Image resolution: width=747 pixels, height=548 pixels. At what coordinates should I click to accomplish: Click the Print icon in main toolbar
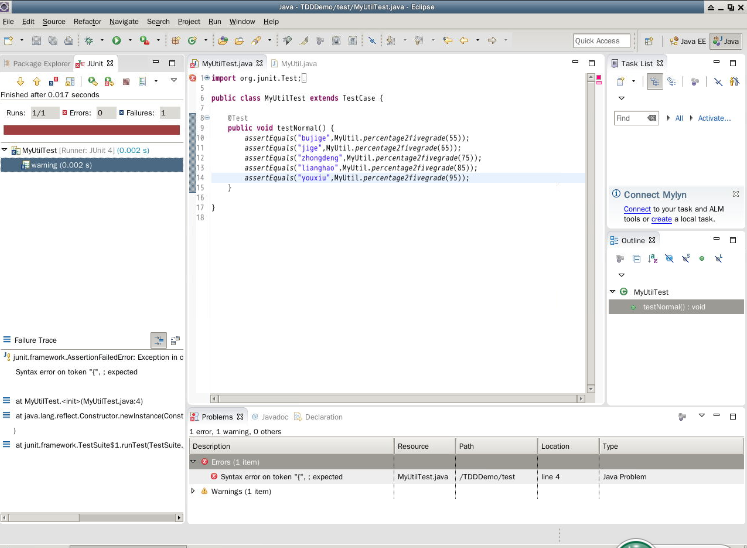pos(69,41)
